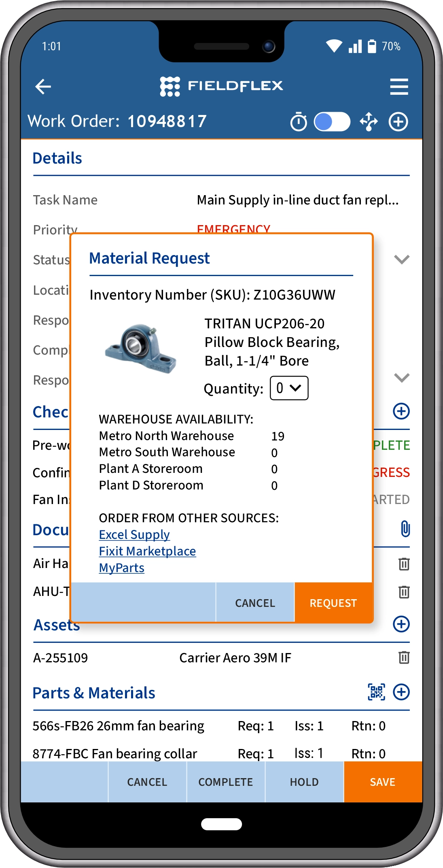This screenshot has width=443, height=868.
Task: Open the Quantity dropdown
Action: coord(289,388)
